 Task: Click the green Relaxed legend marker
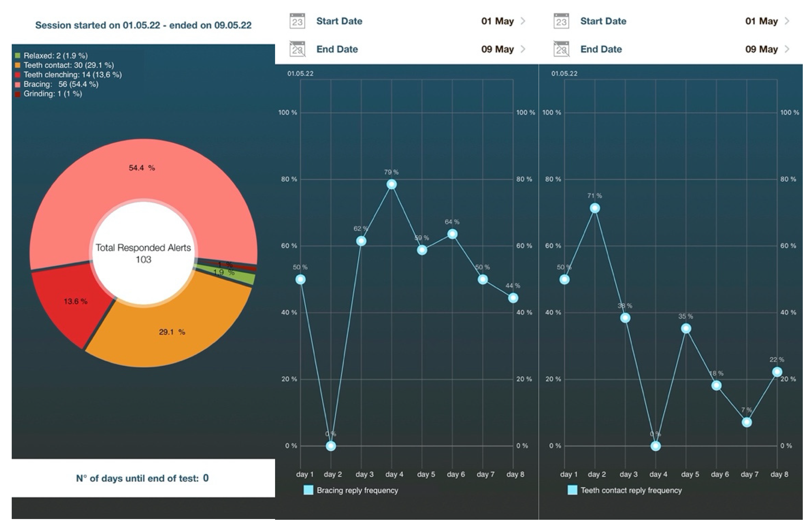click(x=18, y=56)
